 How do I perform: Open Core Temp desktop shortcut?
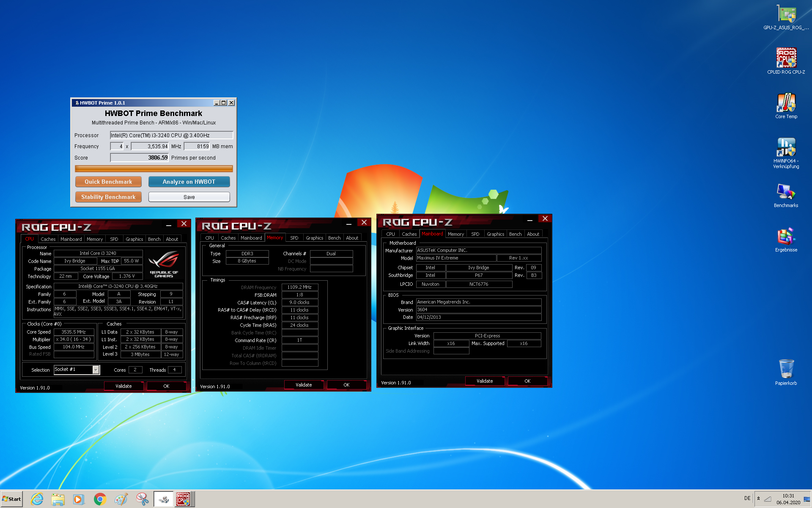coord(786,106)
